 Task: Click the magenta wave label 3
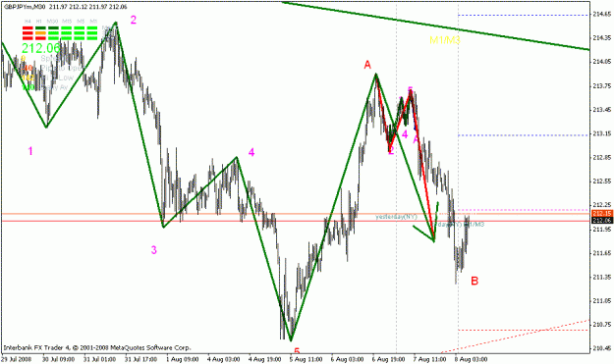154,250
